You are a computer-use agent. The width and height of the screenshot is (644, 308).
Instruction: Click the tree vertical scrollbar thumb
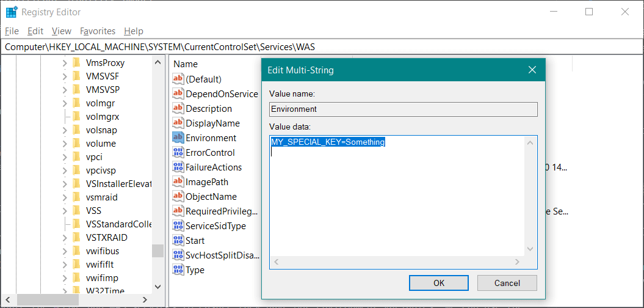point(157,251)
